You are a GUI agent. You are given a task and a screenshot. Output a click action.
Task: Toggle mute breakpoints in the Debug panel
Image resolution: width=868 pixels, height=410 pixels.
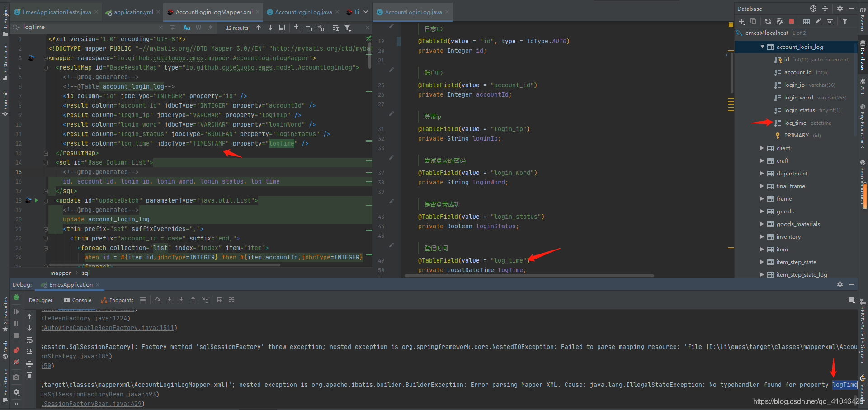point(16,362)
